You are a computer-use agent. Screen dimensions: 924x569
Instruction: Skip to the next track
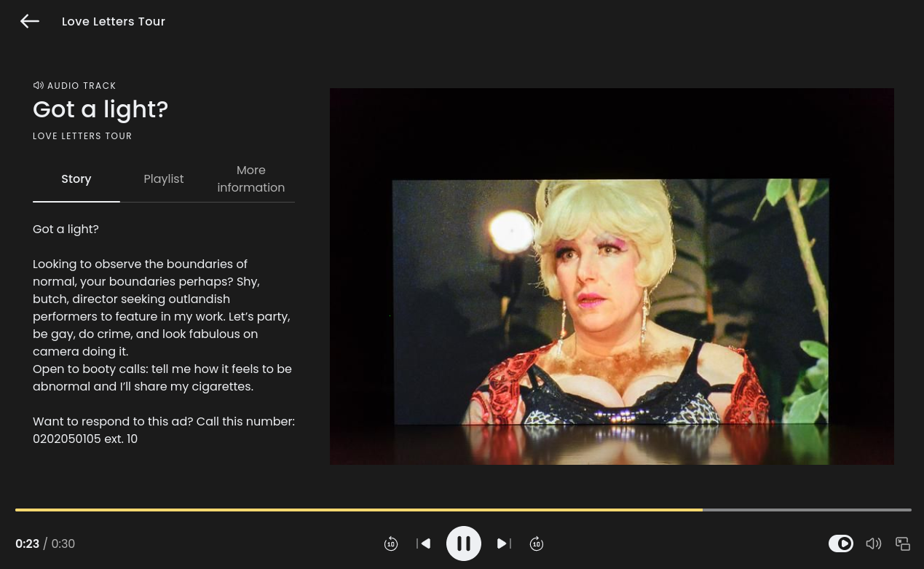point(503,544)
